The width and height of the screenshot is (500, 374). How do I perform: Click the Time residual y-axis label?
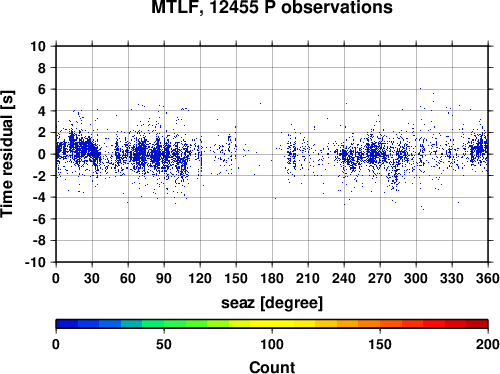point(7,154)
